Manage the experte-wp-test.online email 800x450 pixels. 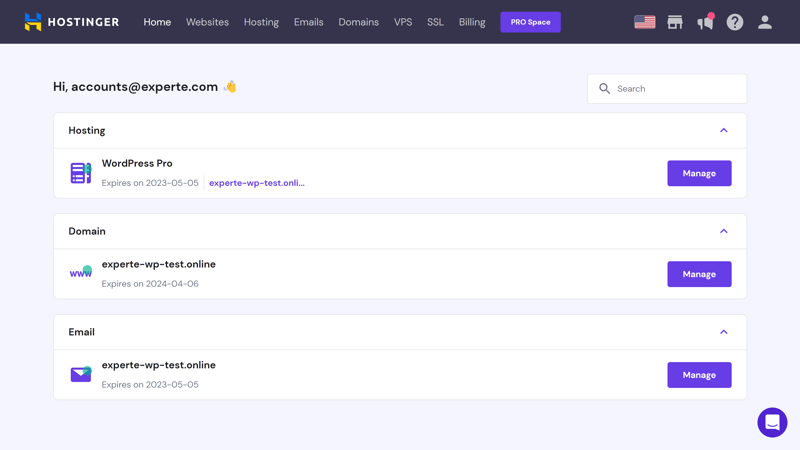(x=699, y=375)
